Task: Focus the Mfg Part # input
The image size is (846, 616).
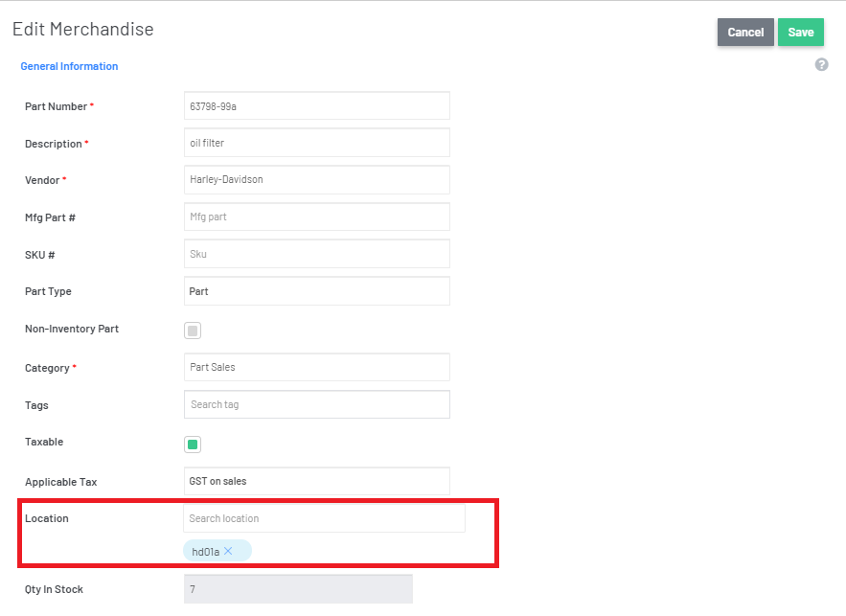Action: point(317,217)
